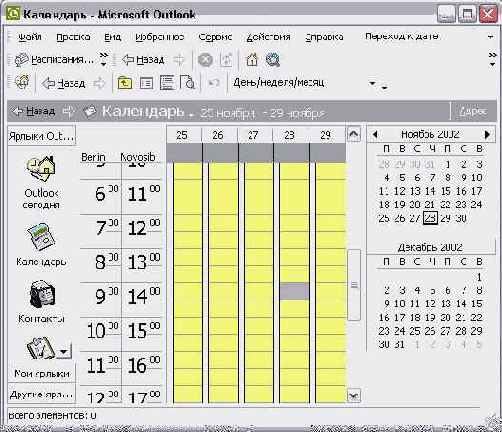Select November 30 in date navigator
The height and width of the screenshot is (432, 502).
tap(461, 218)
